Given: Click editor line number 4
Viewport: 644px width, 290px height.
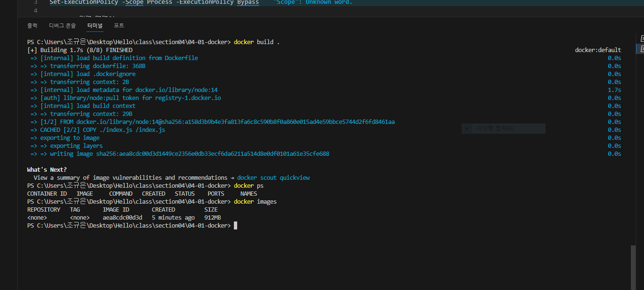Looking at the screenshot, I should click(36, 10).
